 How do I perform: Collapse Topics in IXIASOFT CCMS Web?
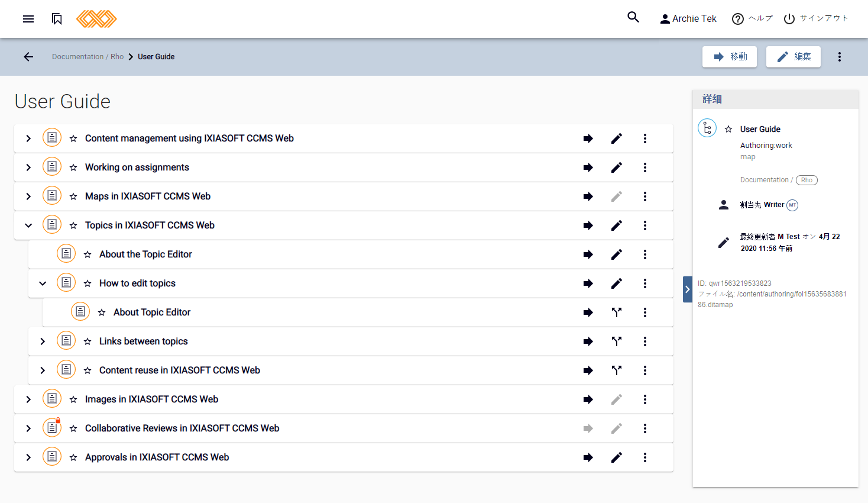pos(28,225)
